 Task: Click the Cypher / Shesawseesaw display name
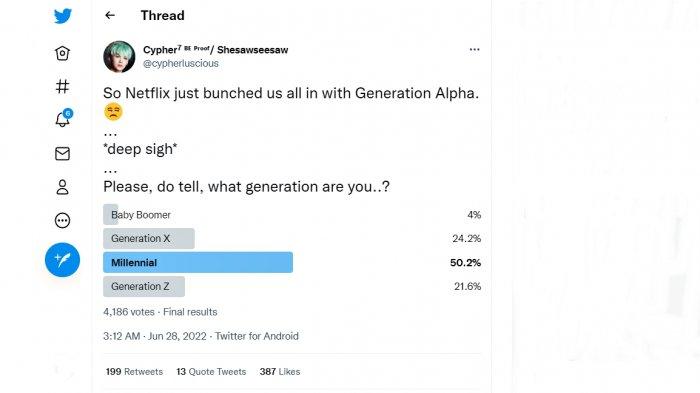pos(216,50)
